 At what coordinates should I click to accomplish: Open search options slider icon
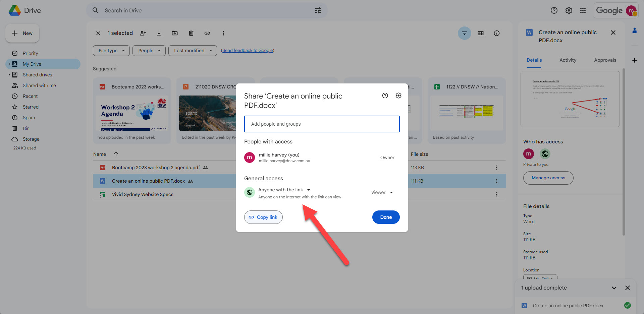pyautogui.click(x=318, y=10)
